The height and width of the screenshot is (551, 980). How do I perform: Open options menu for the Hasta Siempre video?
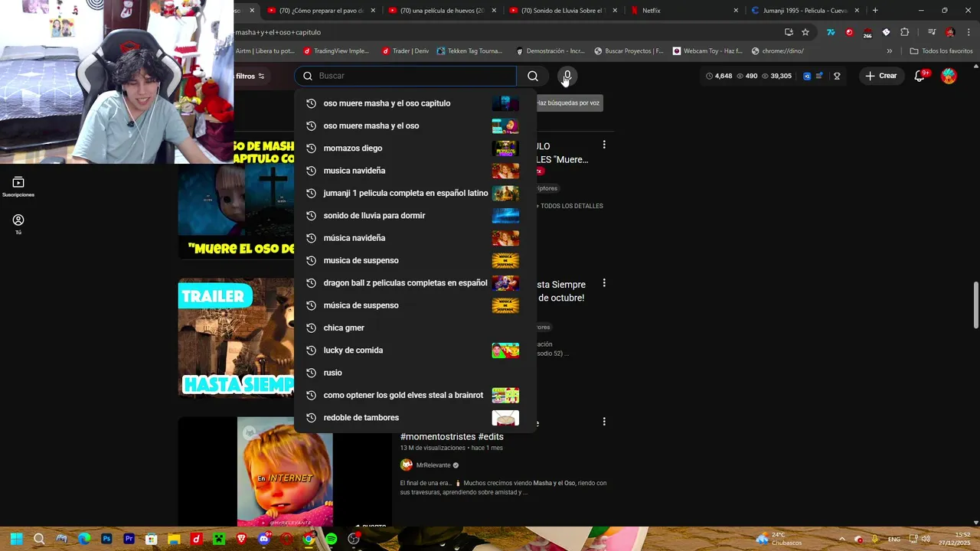[x=604, y=283]
